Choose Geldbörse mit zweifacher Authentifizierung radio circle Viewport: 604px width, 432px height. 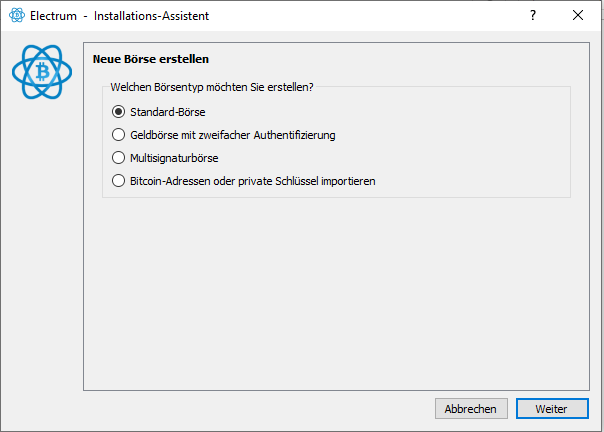point(118,135)
